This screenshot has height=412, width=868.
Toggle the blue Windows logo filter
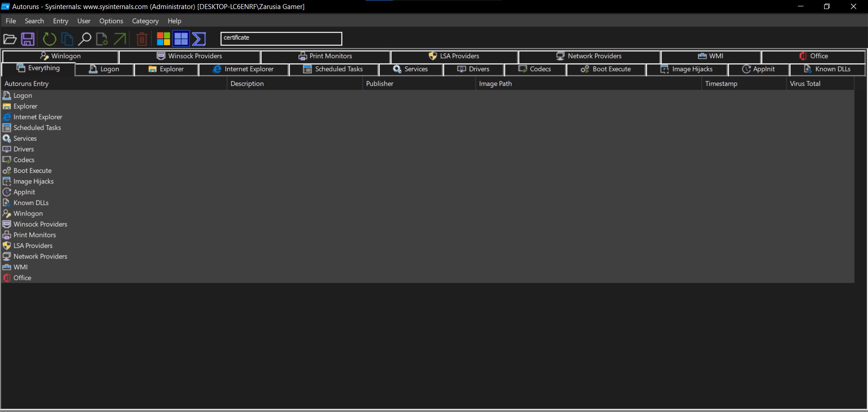tap(181, 39)
